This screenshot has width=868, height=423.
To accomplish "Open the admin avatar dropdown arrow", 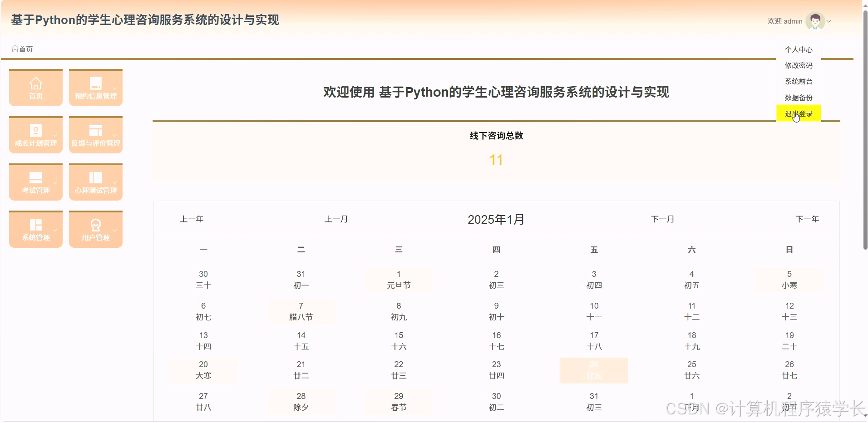I will 829,21.
